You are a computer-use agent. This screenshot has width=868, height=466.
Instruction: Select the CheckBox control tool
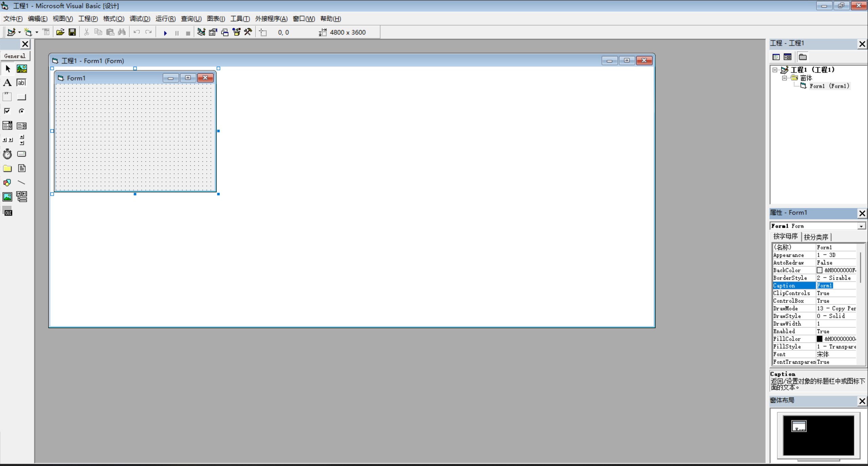(7, 111)
